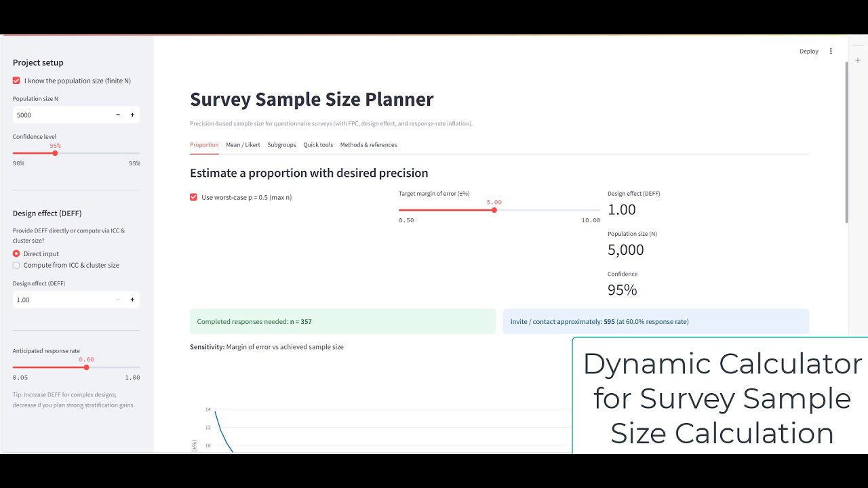Decrease Design effect (DEFF) with minus
868x488 pixels.
point(118,300)
